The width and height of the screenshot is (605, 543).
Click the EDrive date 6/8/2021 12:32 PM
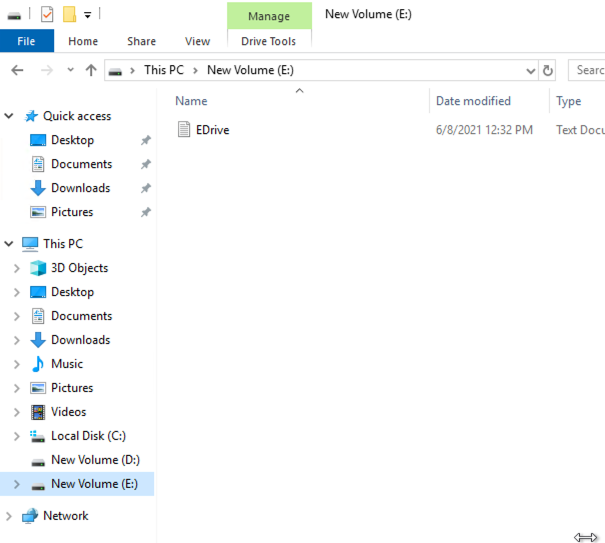[484, 130]
